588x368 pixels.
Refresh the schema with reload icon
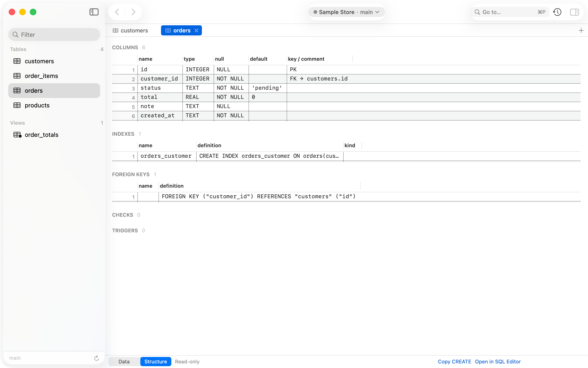tap(96, 358)
